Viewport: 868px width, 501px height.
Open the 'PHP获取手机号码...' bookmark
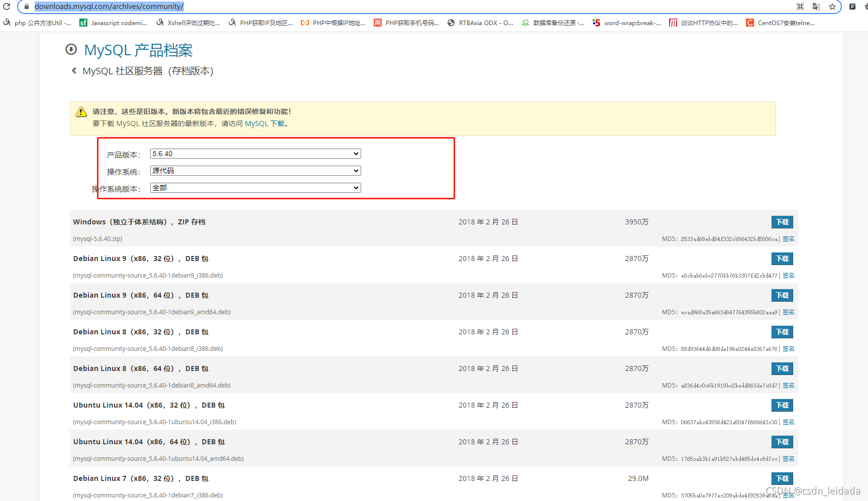406,23
